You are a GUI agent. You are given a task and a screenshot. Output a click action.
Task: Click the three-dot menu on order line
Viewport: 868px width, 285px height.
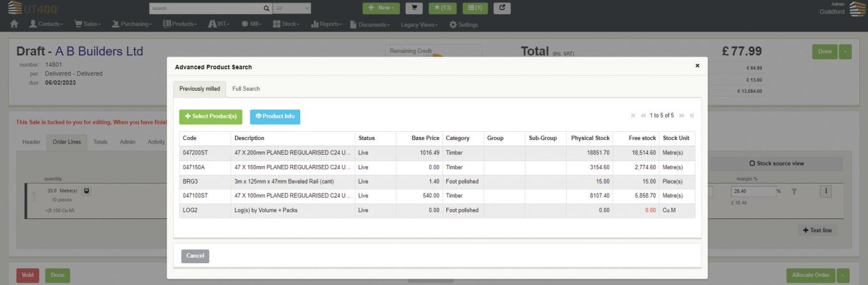[x=826, y=192]
